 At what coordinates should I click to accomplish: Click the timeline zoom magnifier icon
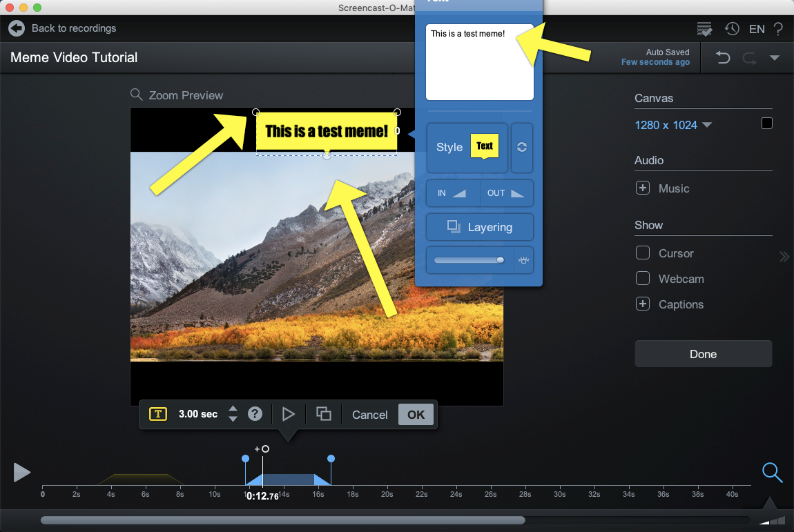click(772, 473)
